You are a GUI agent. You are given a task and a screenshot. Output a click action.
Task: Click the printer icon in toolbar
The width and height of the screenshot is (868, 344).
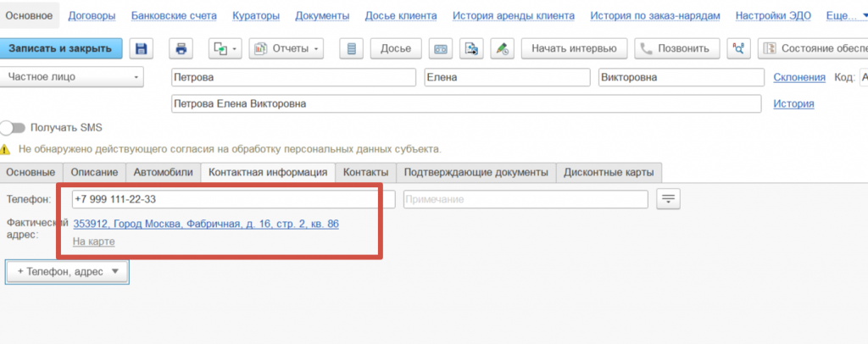[x=181, y=48]
